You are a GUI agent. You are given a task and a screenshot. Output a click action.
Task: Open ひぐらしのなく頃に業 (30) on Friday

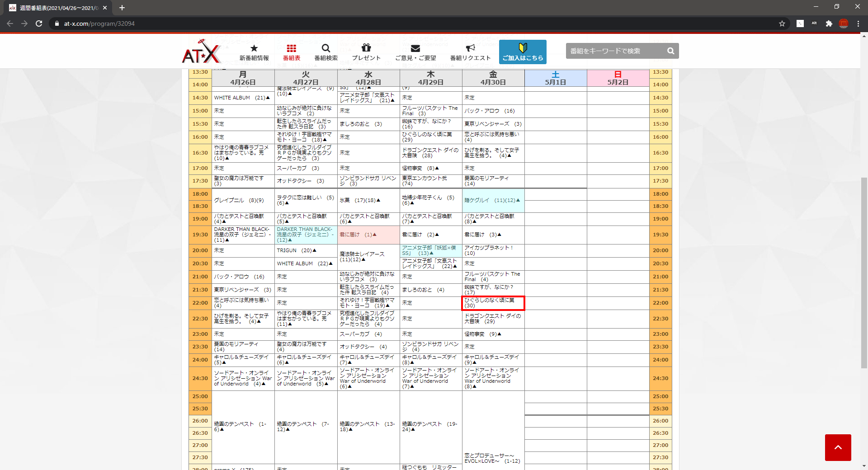pyautogui.click(x=493, y=303)
